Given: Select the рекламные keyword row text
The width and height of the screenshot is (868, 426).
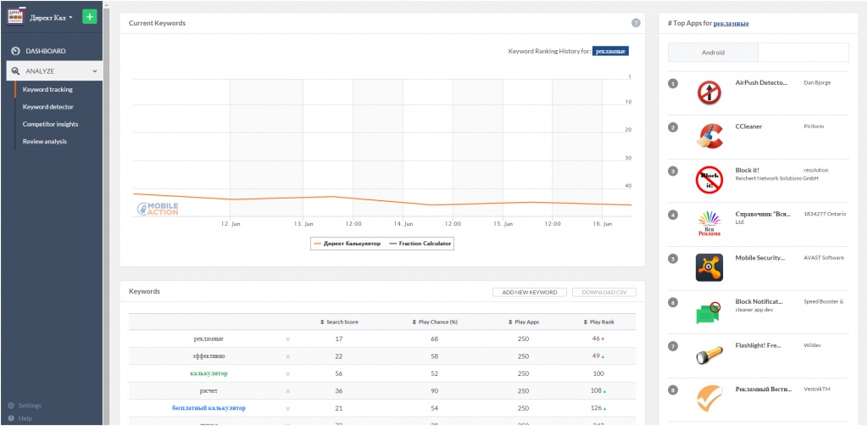Looking at the screenshot, I should (x=209, y=339).
